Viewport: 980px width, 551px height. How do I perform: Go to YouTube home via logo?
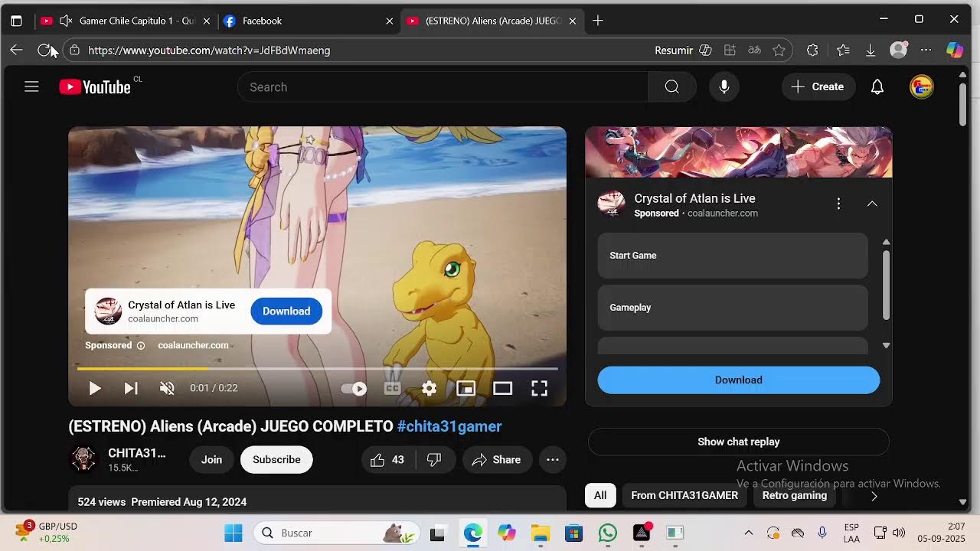[x=95, y=87]
